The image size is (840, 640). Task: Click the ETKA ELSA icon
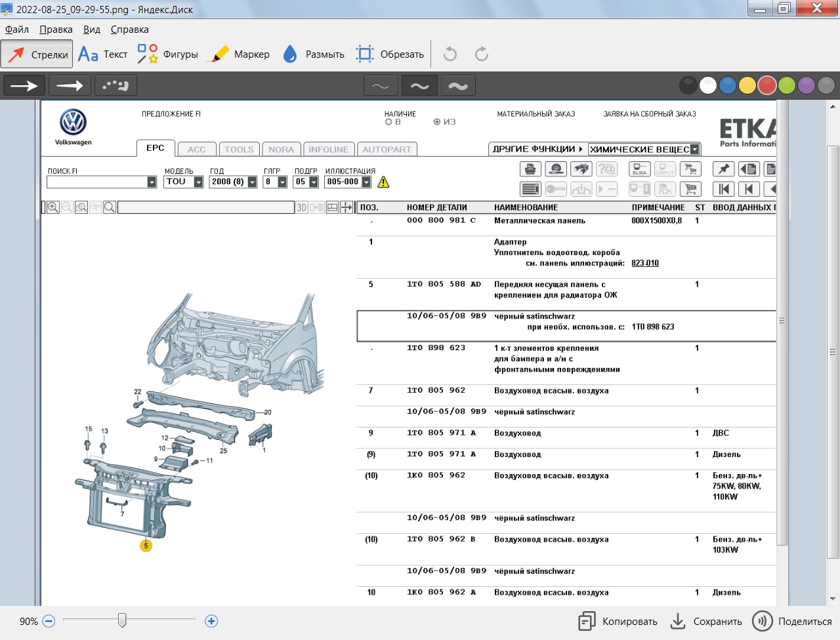coord(639,169)
